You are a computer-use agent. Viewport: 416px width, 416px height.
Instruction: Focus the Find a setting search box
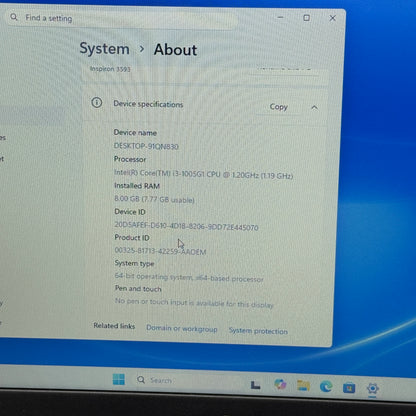[122, 19]
